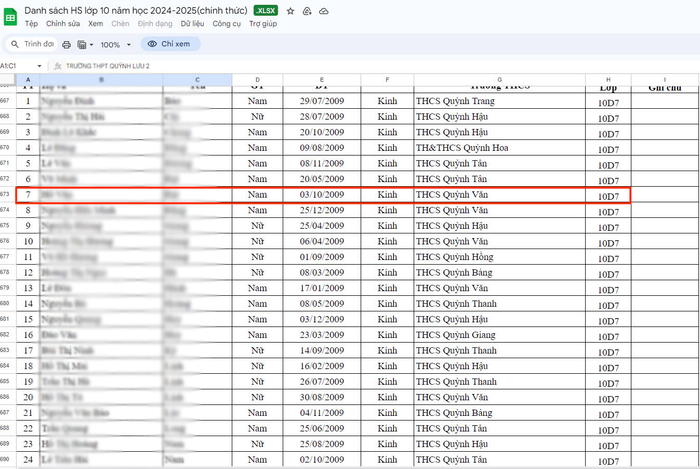Click cell THCS Quỳnh Hồng
This screenshot has width=700, height=469.
point(500,257)
